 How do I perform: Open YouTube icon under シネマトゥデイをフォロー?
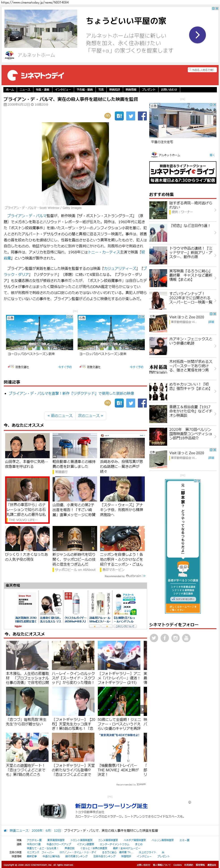[x=186, y=638]
